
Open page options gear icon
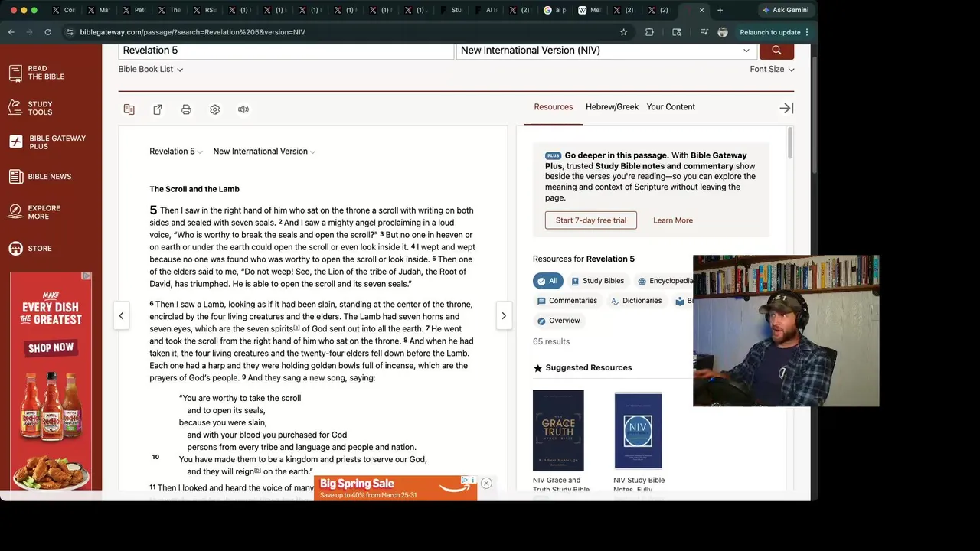click(214, 109)
